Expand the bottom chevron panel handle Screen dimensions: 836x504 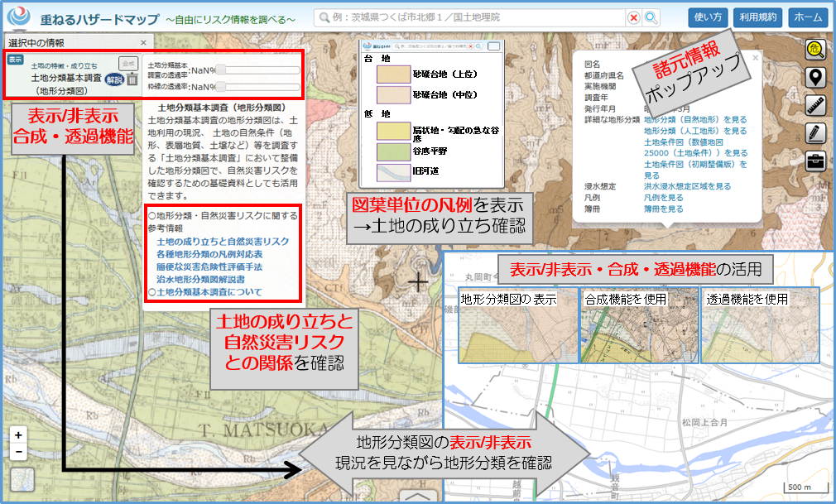point(419,497)
